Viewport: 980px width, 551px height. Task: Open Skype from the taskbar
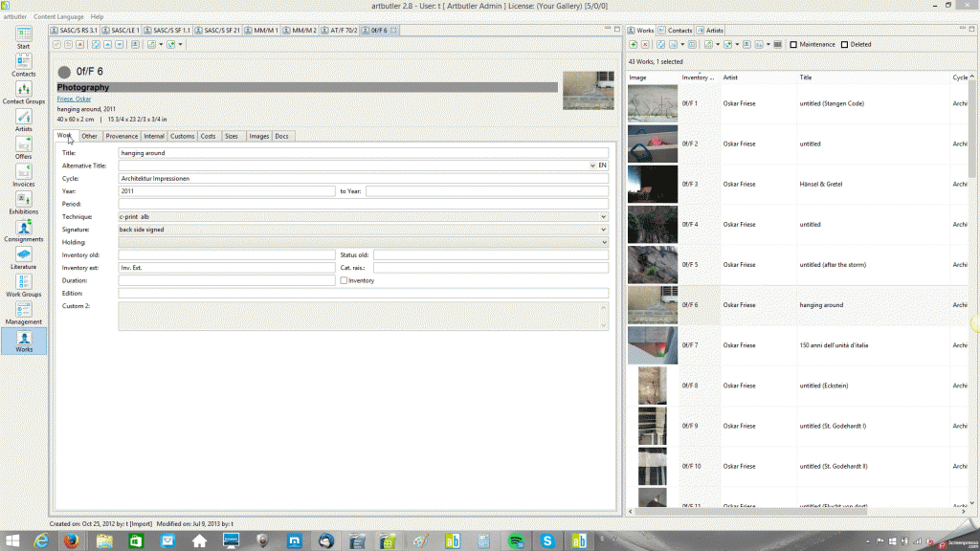[x=547, y=541]
